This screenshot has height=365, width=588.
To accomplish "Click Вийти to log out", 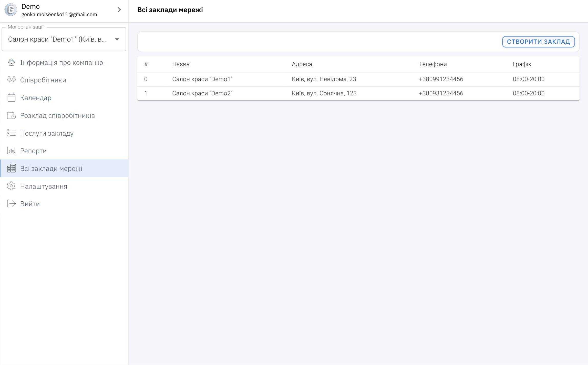I will [x=30, y=204].
